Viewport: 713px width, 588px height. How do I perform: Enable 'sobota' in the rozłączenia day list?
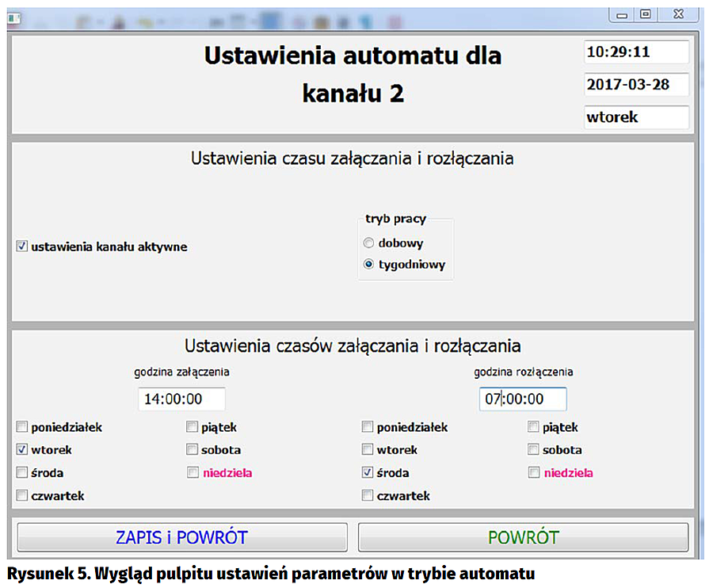coord(535,450)
